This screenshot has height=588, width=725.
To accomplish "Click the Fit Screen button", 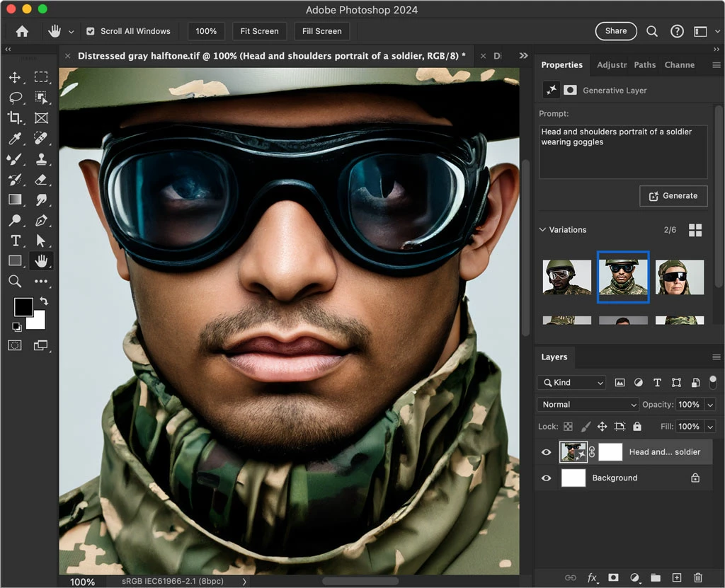I will [x=259, y=31].
